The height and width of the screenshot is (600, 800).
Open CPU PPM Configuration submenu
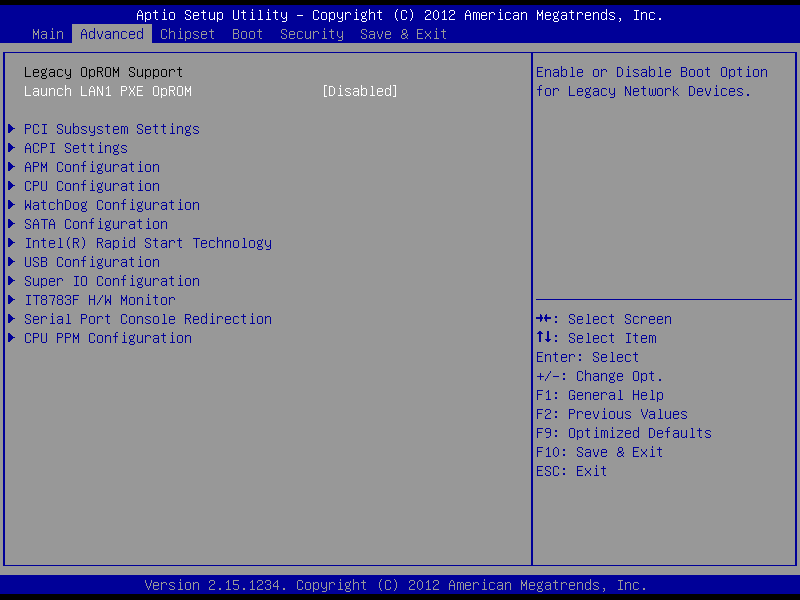pyautogui.click(x=108, y=338)
